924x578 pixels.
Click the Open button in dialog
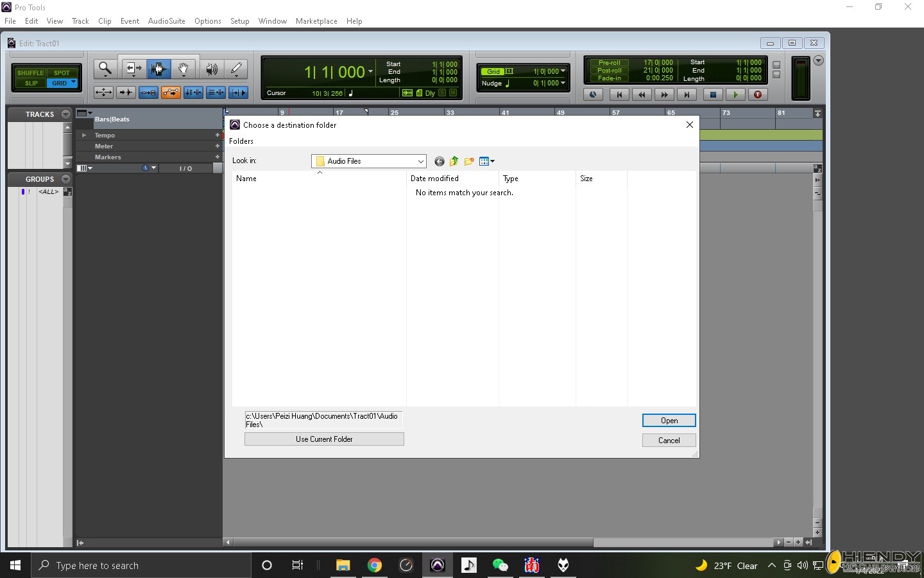click(x=669, y=421)
